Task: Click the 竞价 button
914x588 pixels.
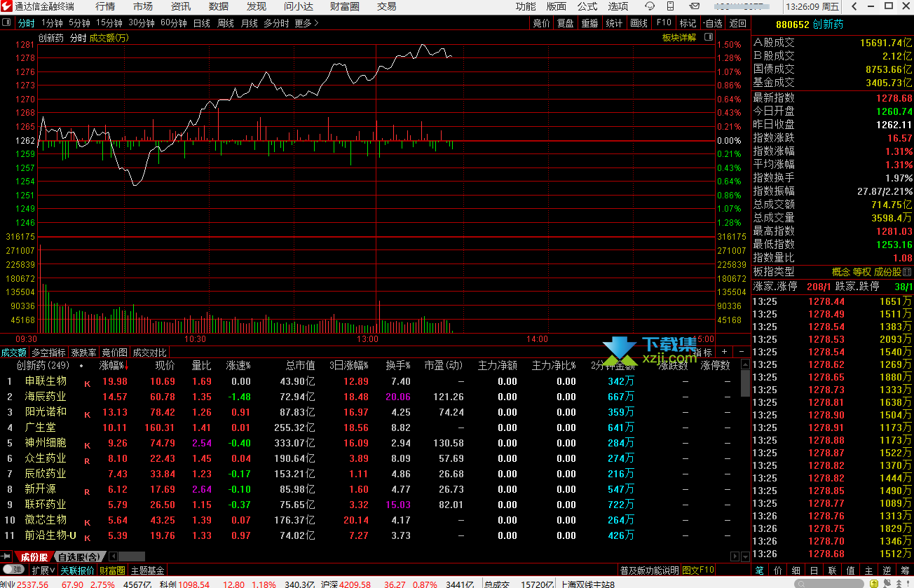Action: [541, 23]
